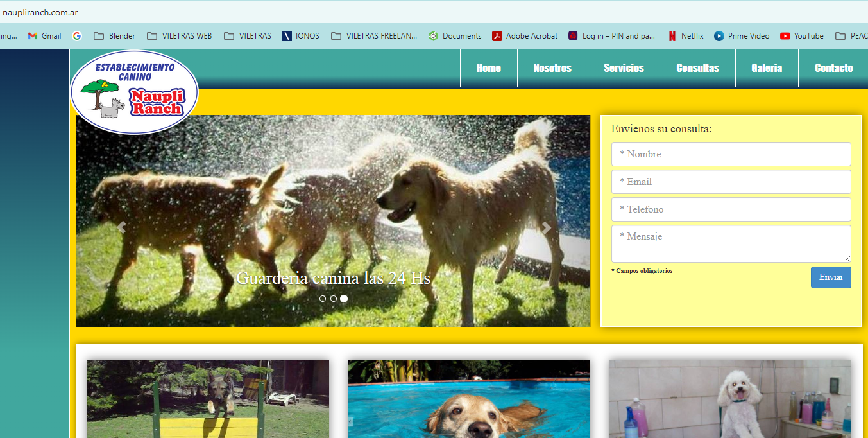Focus the Mensaje text area
Screen dimensions: 868x438
[731, 243]
